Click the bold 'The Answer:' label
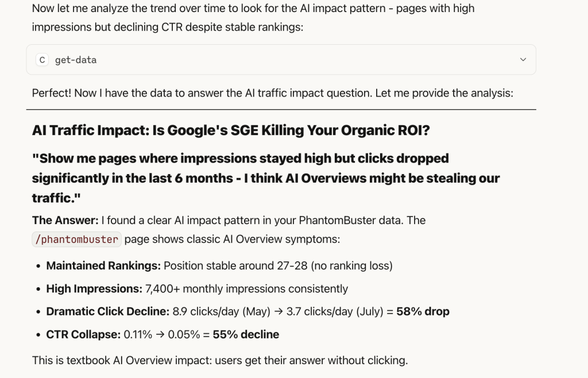The width and height of the screenshot is (588, 378). pos(65,220)
